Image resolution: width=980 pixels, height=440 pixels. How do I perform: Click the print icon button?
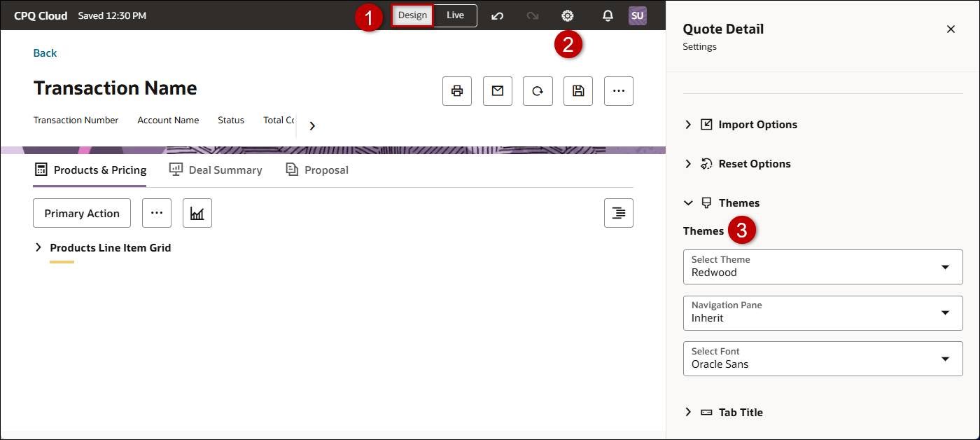coord(457,91)
